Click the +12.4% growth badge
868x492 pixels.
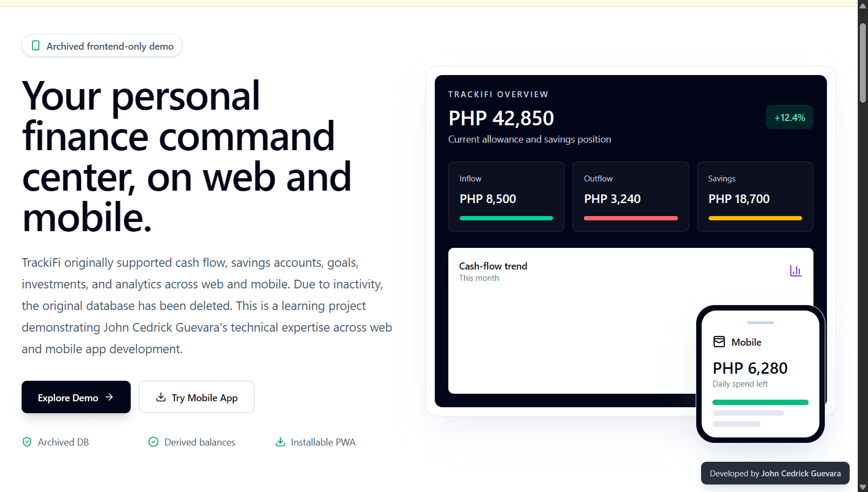coord(790,117)
